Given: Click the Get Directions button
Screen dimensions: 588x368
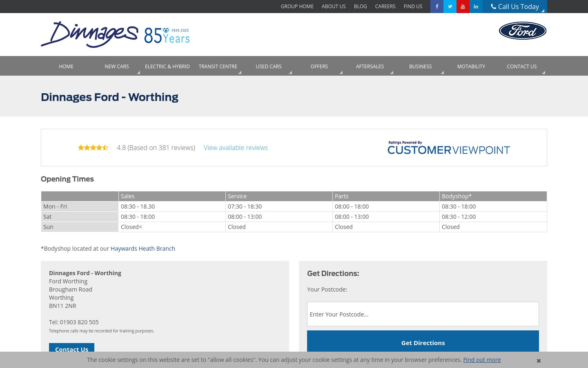Looking at the screenshot, I should point(423,341).
